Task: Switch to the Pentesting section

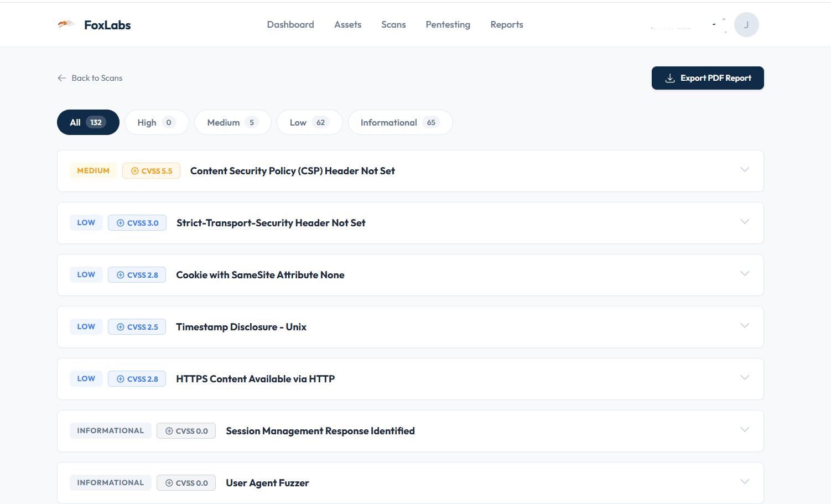Action: click(x=448, y=24)
